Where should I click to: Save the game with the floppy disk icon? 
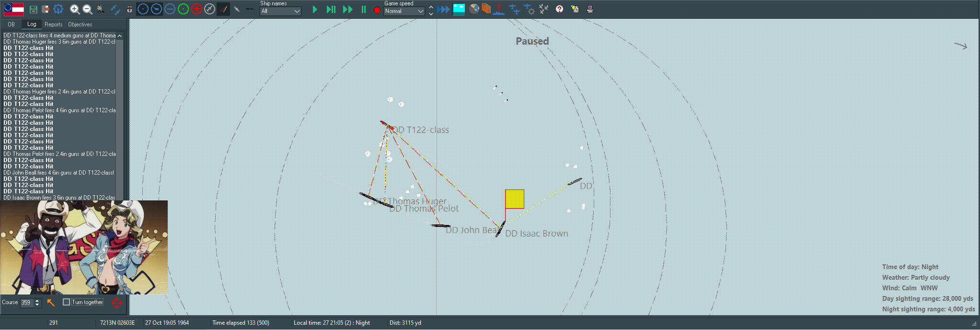coord(33,9)
